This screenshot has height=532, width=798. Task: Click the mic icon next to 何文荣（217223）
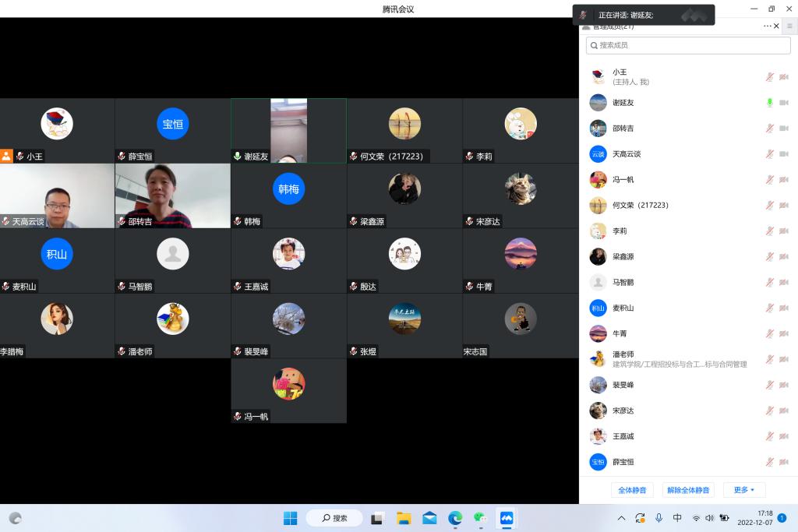coord(770,206)
